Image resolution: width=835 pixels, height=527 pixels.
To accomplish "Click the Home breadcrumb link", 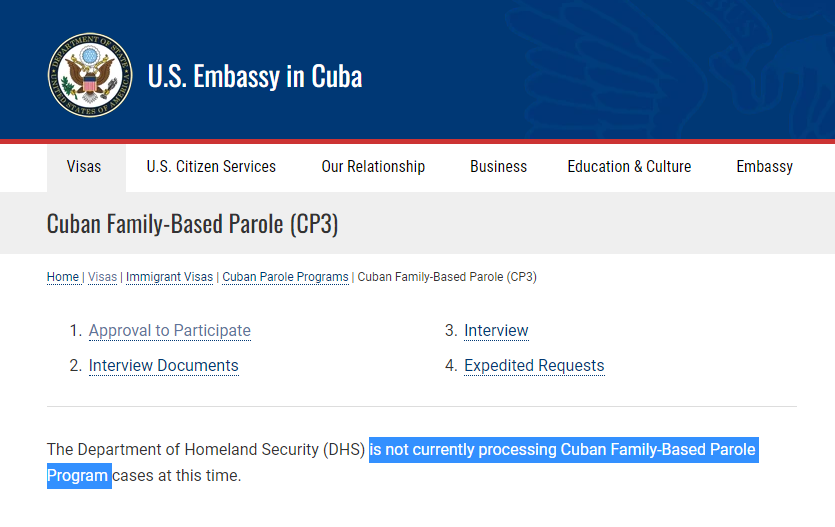I will click(63, 277).
